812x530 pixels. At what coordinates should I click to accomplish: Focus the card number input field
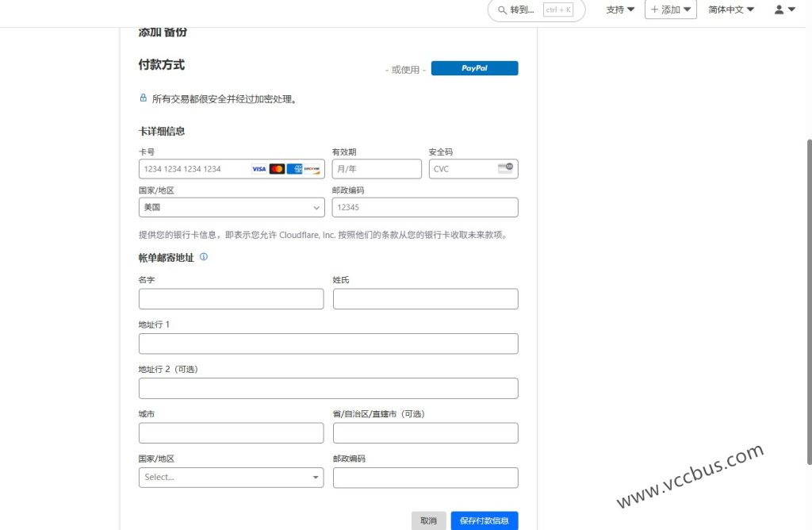[x=194, y=169]
